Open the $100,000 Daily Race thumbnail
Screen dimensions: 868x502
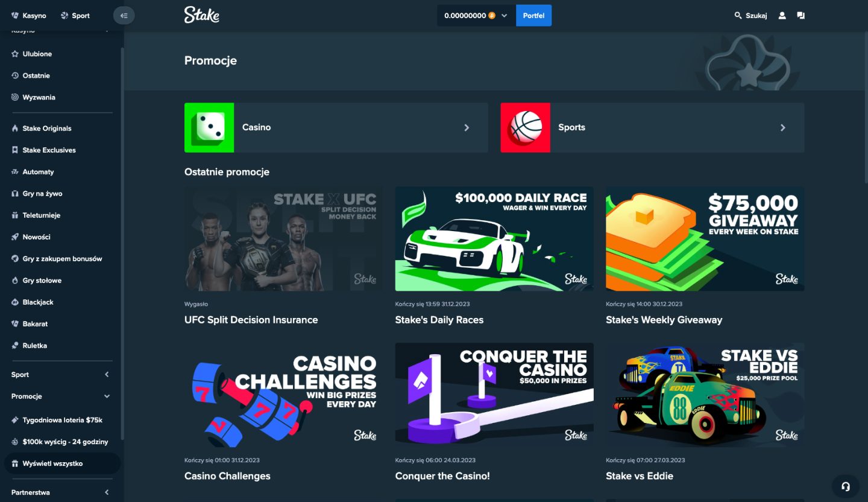coord(494,239)
